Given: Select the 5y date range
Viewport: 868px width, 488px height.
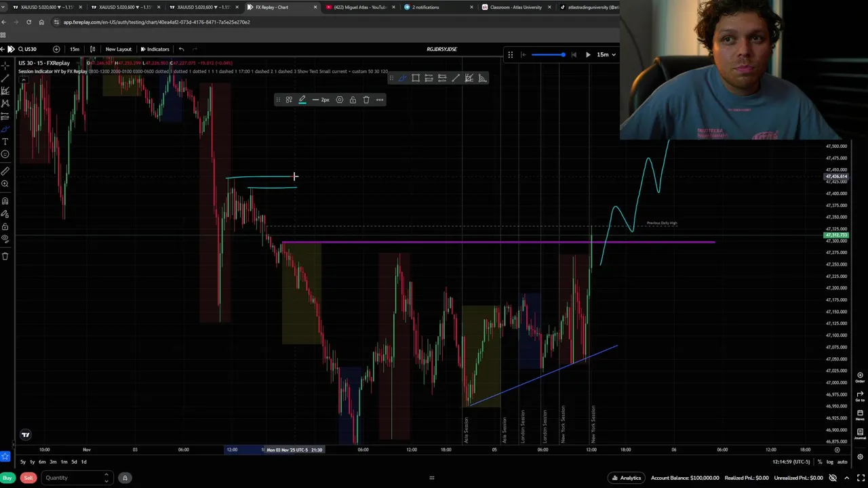Looking at the screenshot, I should 22,462.
